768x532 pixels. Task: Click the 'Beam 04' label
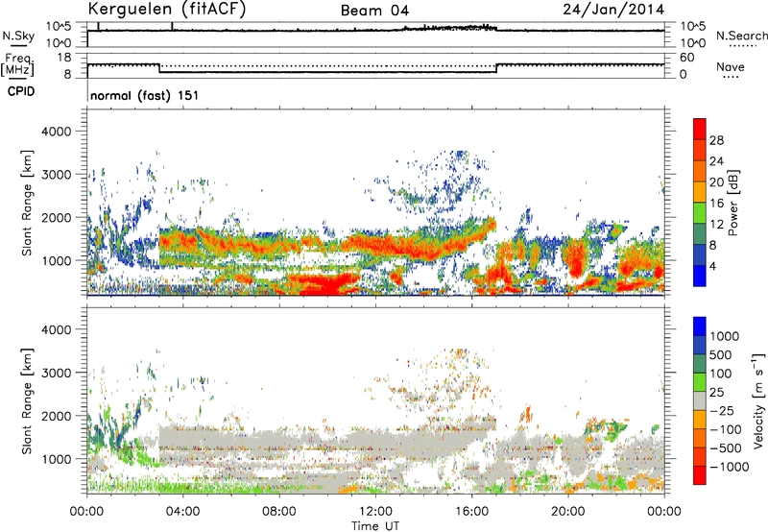coord(374,11)
